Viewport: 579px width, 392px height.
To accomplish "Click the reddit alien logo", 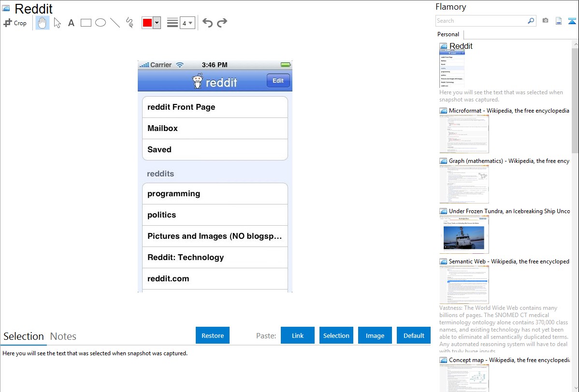I will (x=198, y=81).
